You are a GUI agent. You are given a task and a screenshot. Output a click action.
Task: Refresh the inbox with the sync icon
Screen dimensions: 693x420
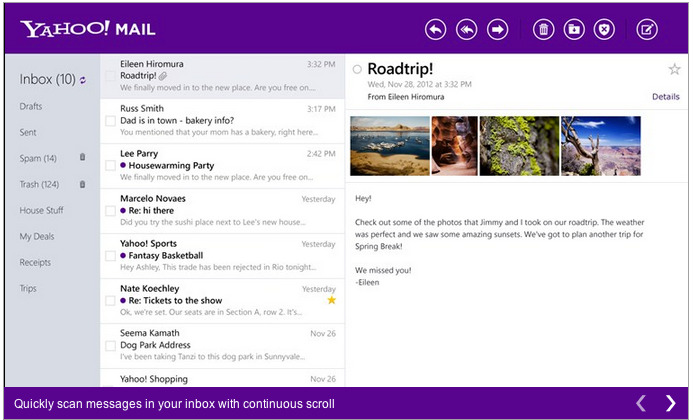(83, 80)
